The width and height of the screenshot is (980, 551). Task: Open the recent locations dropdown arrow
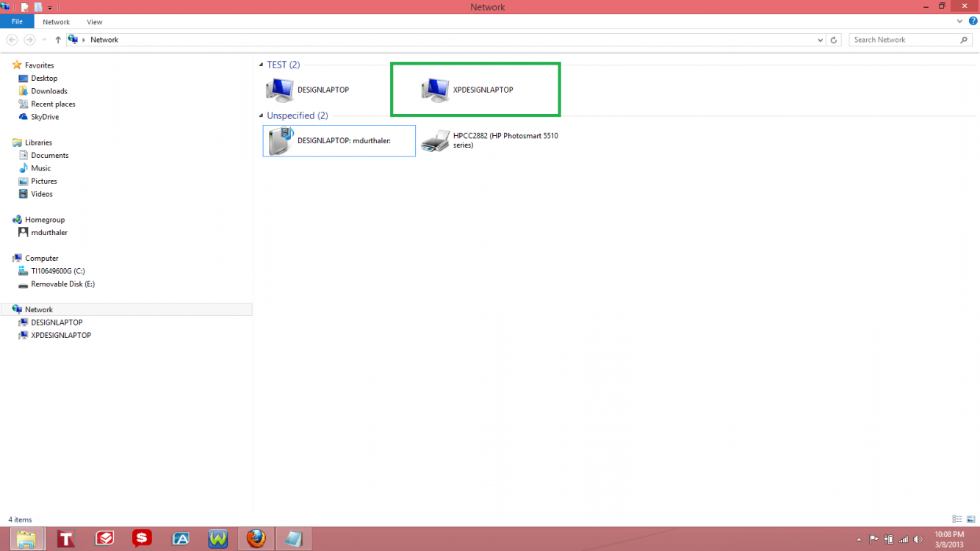(43, 40)
